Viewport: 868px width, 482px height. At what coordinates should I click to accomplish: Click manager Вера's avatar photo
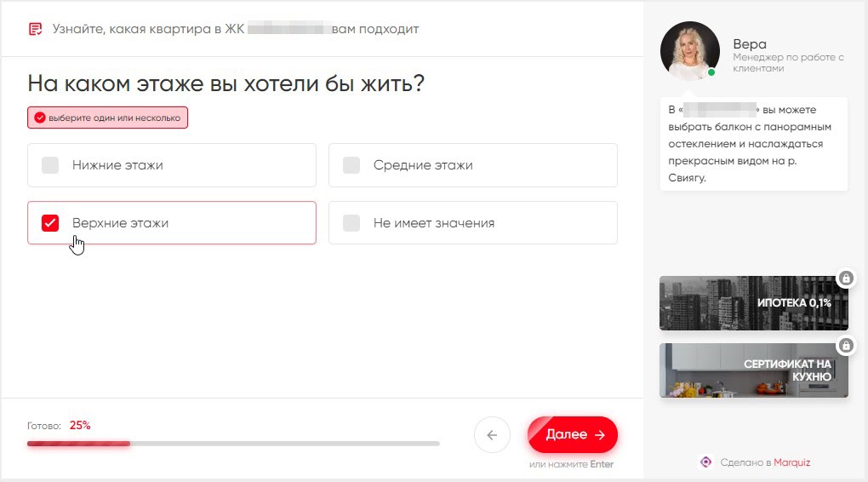[689, 50]
